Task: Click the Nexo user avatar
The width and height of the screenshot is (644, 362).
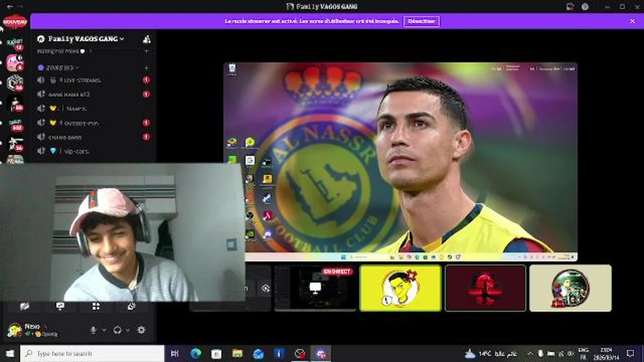Action: click(14, 330)
